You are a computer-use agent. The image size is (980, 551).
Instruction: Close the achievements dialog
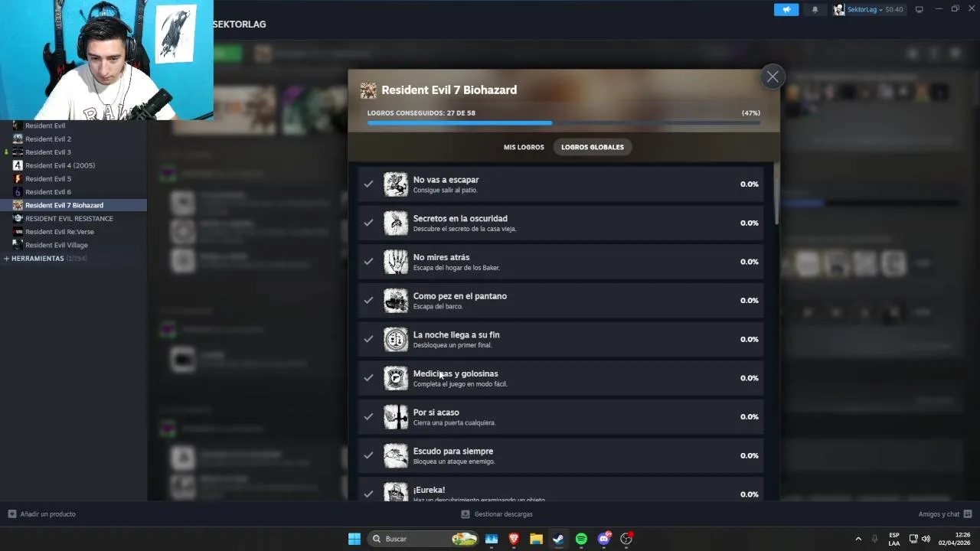773,77
